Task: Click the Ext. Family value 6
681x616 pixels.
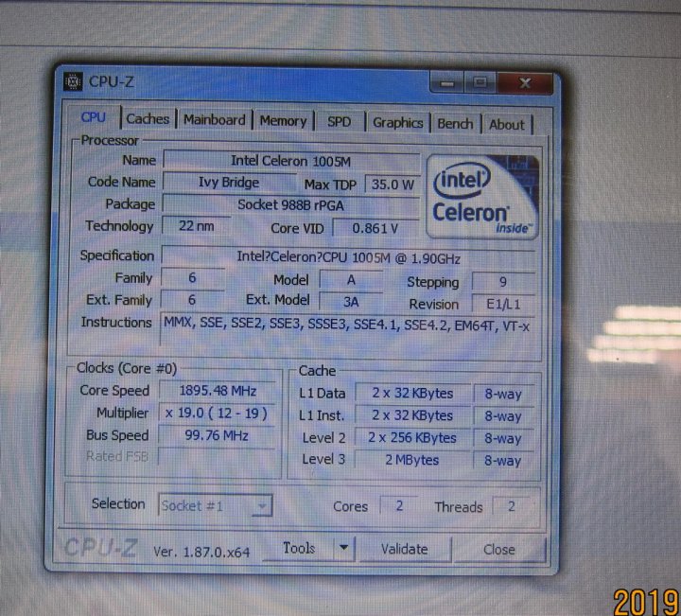Action: [192, 300]
